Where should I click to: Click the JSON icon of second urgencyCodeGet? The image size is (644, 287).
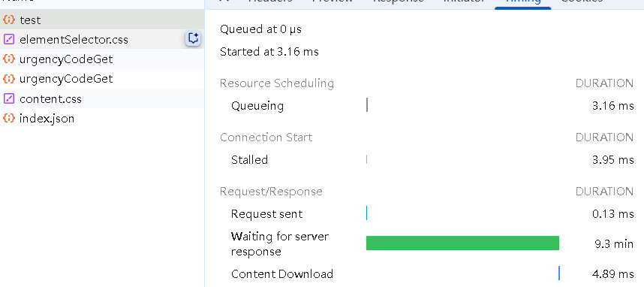point(8,79)
